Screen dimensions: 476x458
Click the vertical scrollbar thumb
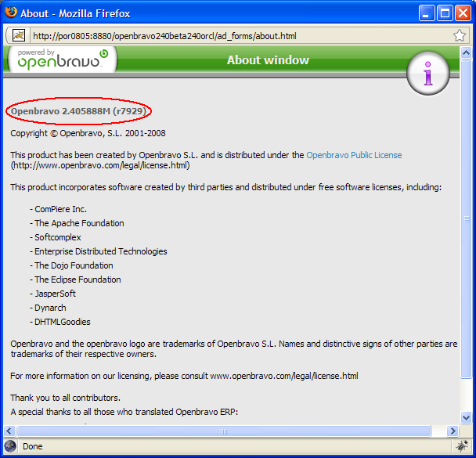coord(466,219)
